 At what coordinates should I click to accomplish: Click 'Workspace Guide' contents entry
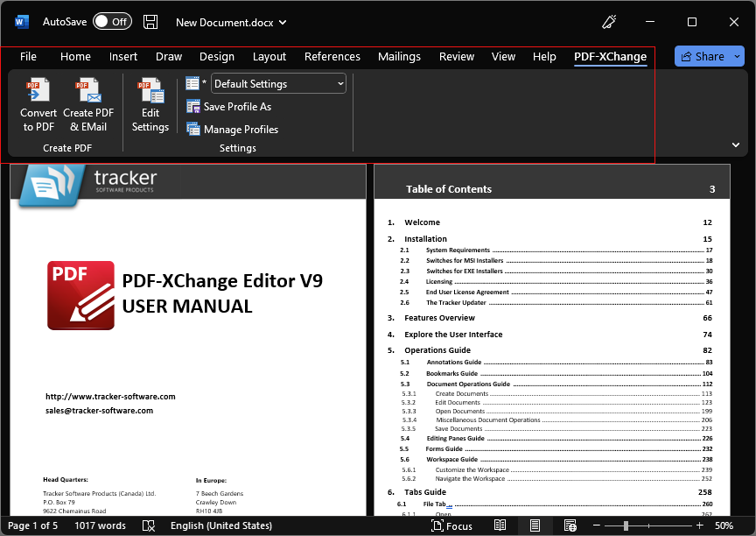click(x=451, y=460)
